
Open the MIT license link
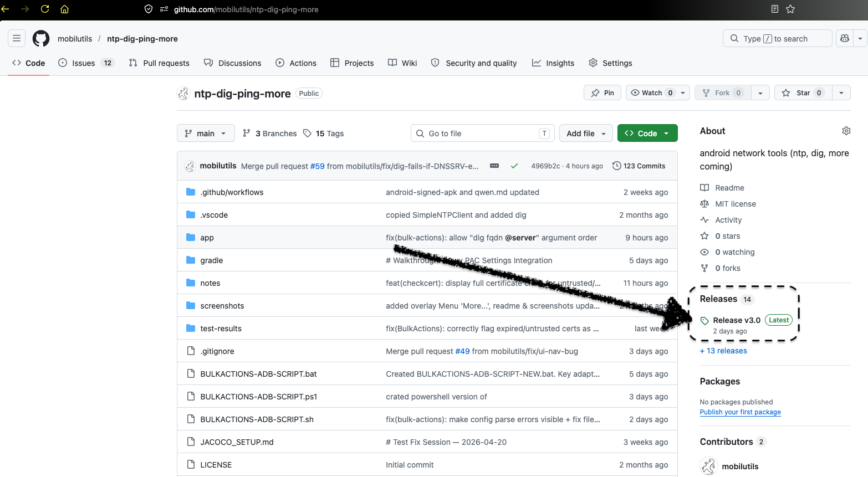[x=736, y=204]
